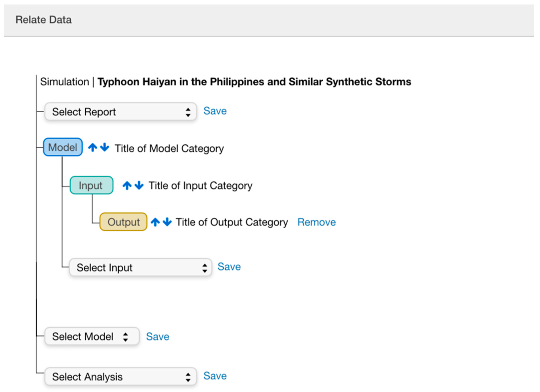Remove the Output category entry
The image size is (540, 392).
(316, 222)
